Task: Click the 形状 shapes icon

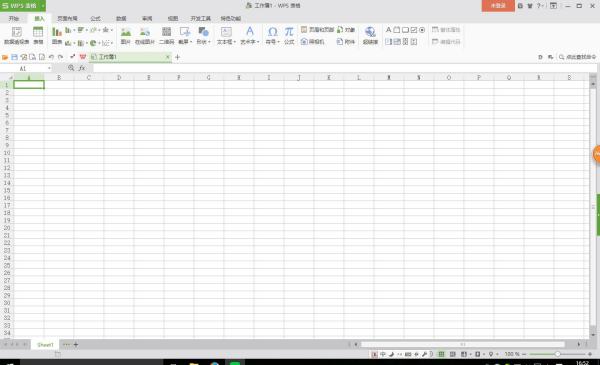Action: click(203, 31)
